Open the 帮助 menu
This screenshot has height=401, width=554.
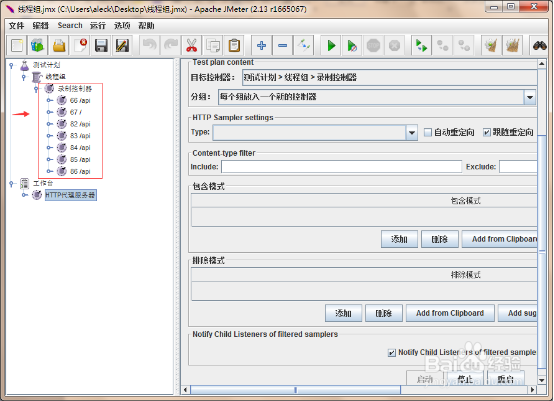coord(146,25)
